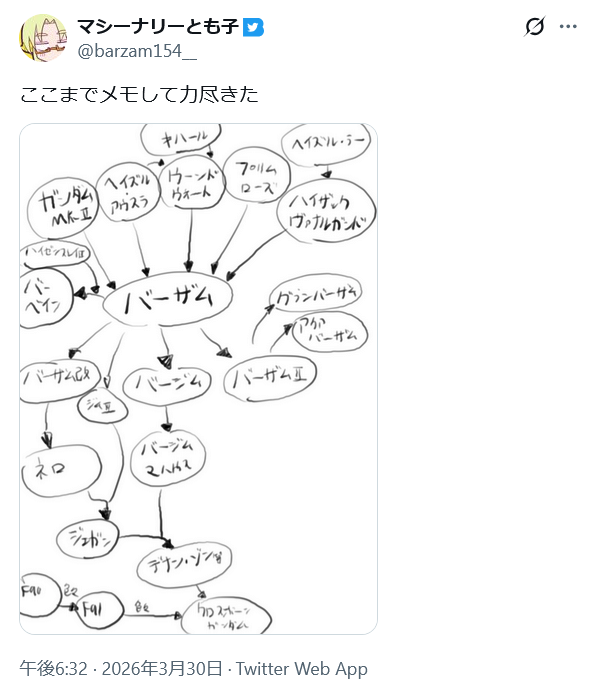Screen dimensions: 598x691
Task: Click the ネロ bubble in the diagram
Action: click(x=62, y=470)
